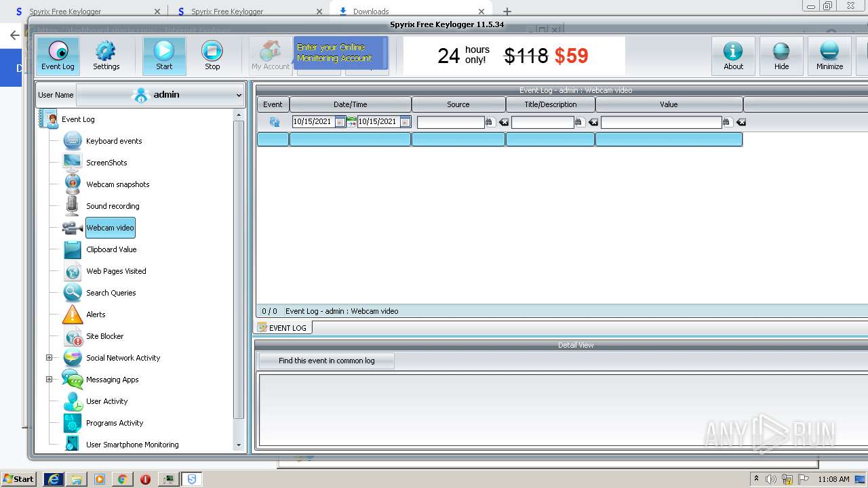This screenshot has width=868, height=488.
Task: Open Chrome from the taskbar
Action: pos(122,479)
